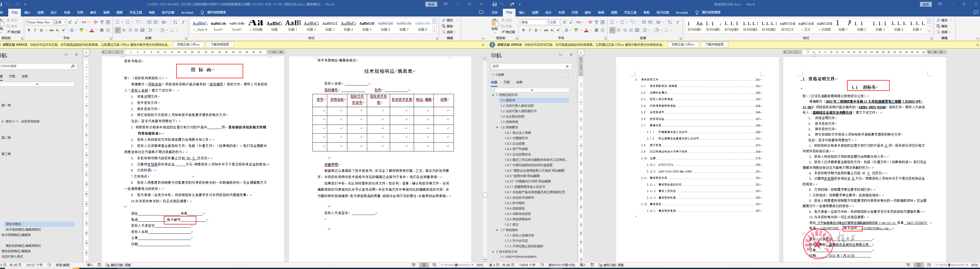The width and height of the screenshot is (980, 269).
Task: Click the character border icon in the right window
Action: click(603, 22)
